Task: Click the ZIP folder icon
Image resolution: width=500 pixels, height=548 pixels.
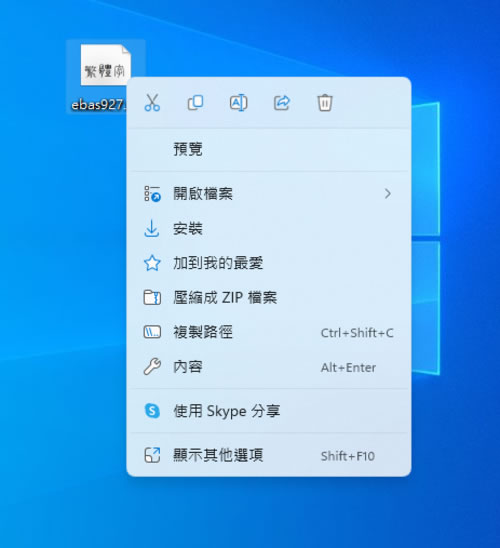Action: [x=152, y=298]
